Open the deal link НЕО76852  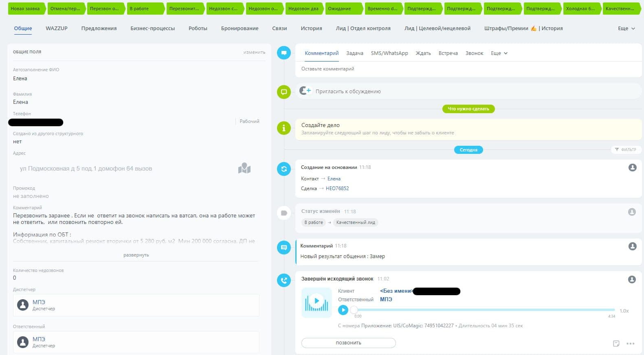[x=337, y=188]
